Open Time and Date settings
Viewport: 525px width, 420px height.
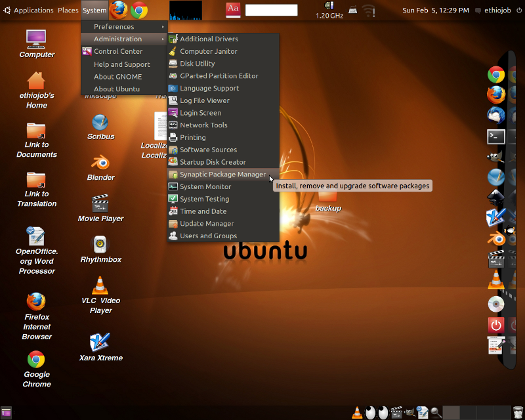(x=223, y=211)
